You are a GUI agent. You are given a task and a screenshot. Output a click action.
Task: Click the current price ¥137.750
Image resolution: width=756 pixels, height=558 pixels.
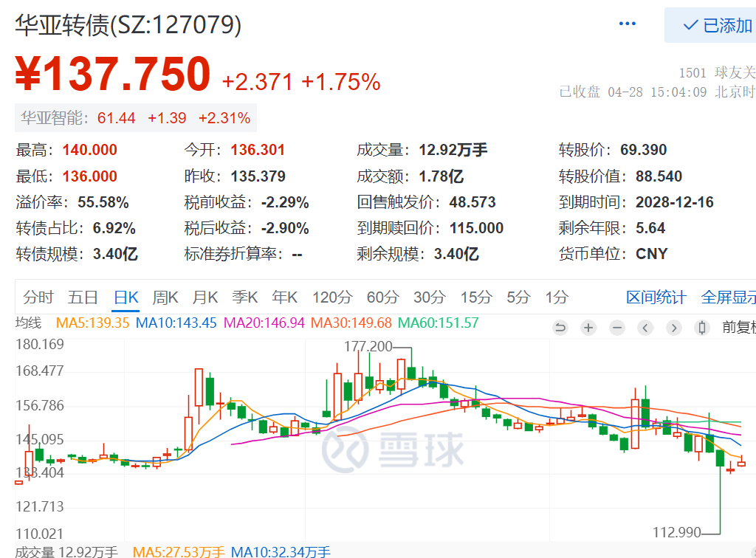[x=113, y=74]
